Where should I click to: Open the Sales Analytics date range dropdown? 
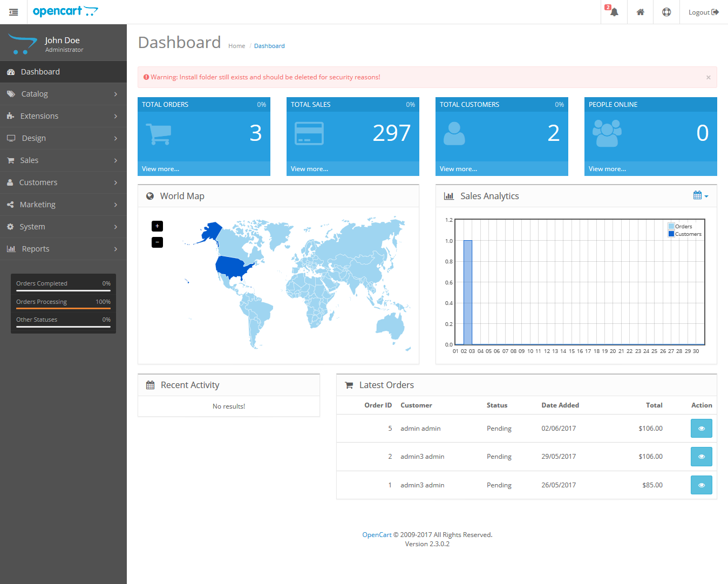(x=700, y=195)
